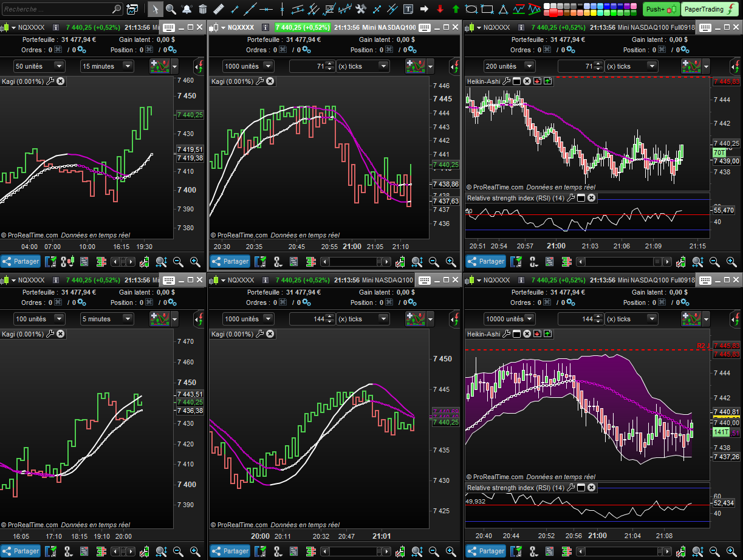Select the pointer cursor tool
Viewport: 743px width, 560px height.
[x=156, y=9]
